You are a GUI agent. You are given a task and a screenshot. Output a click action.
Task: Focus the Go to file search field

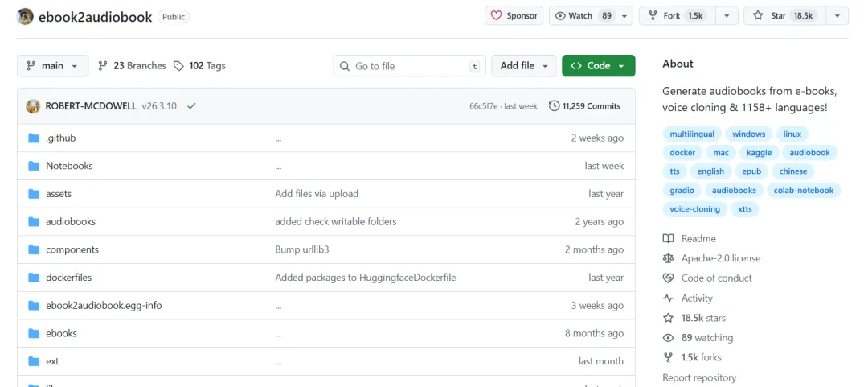[x=410, y=66]
